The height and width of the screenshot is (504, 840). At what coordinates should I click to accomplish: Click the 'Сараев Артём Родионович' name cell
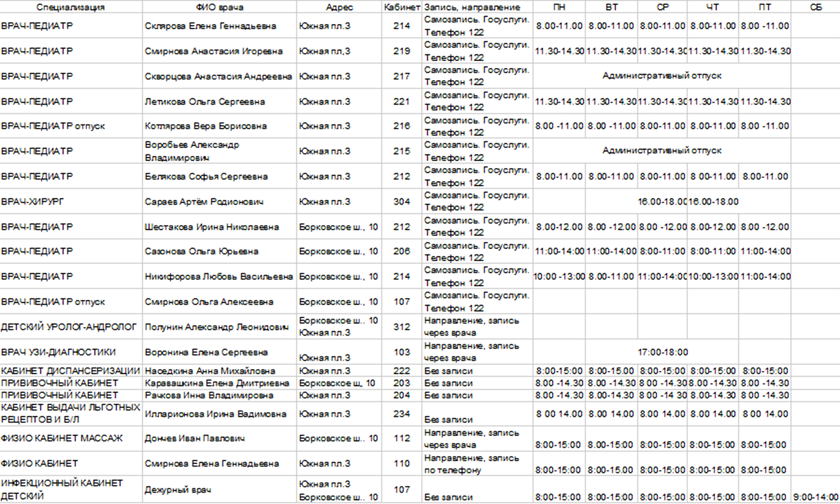[x=204, y=202]
